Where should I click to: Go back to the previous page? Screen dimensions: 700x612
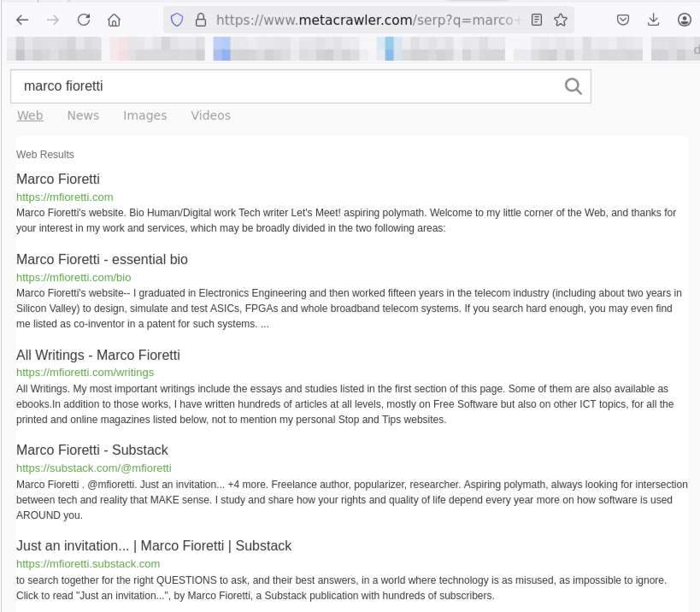22,21
